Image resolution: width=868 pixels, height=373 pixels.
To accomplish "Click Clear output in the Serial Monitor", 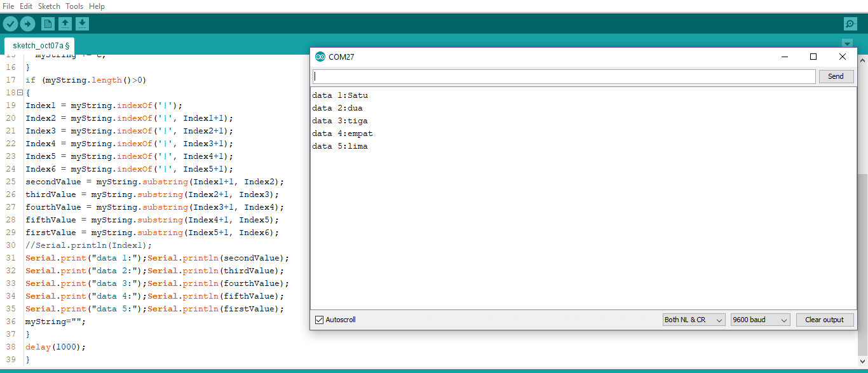I will [825, 320].
